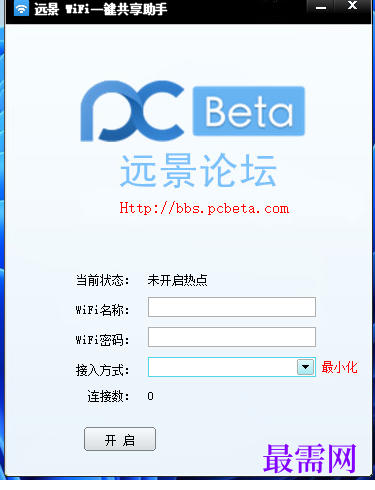The image size is (375, 490).
Task: Minimize the window using the title bar button
Action: coord(321,7)
